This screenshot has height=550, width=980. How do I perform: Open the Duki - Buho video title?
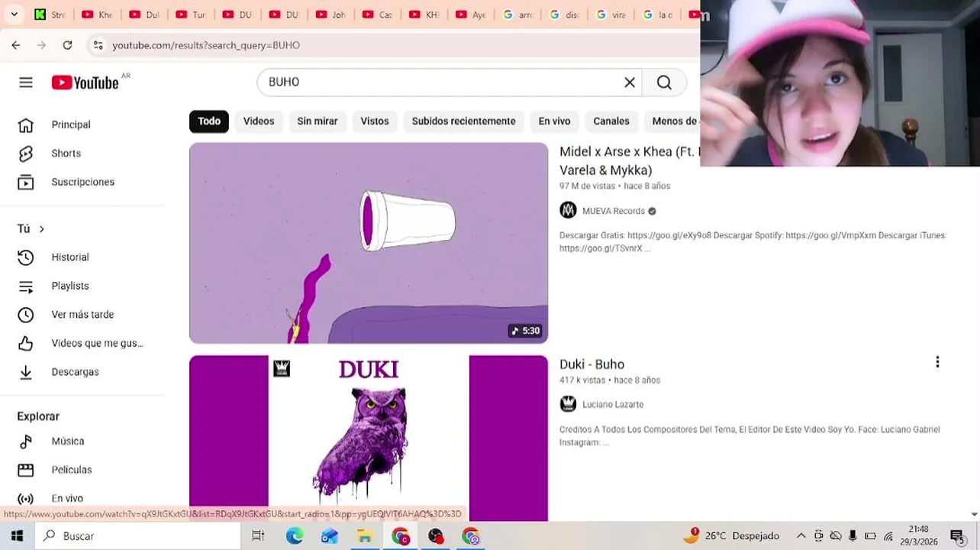click(x=592, y=364)
